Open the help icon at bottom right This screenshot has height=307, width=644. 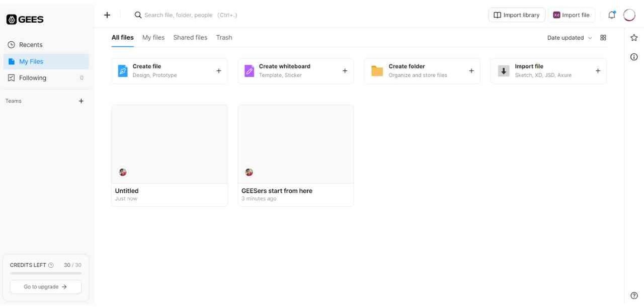click(x=633, y=295)
